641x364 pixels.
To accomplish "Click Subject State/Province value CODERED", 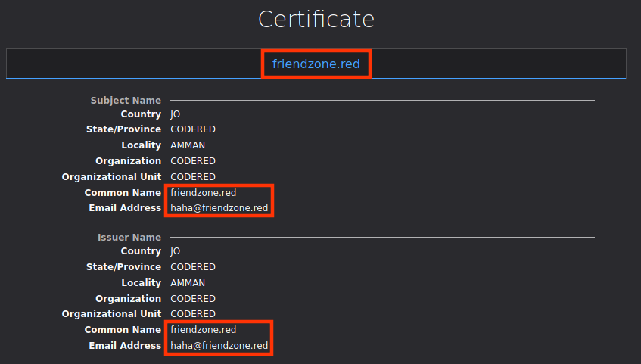I will click(193, 129).
